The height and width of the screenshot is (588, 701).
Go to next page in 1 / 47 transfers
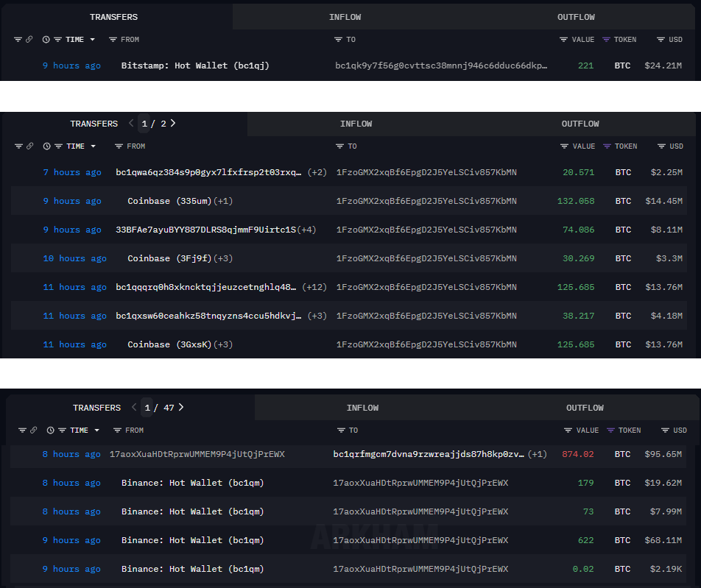tap(181, 408)
